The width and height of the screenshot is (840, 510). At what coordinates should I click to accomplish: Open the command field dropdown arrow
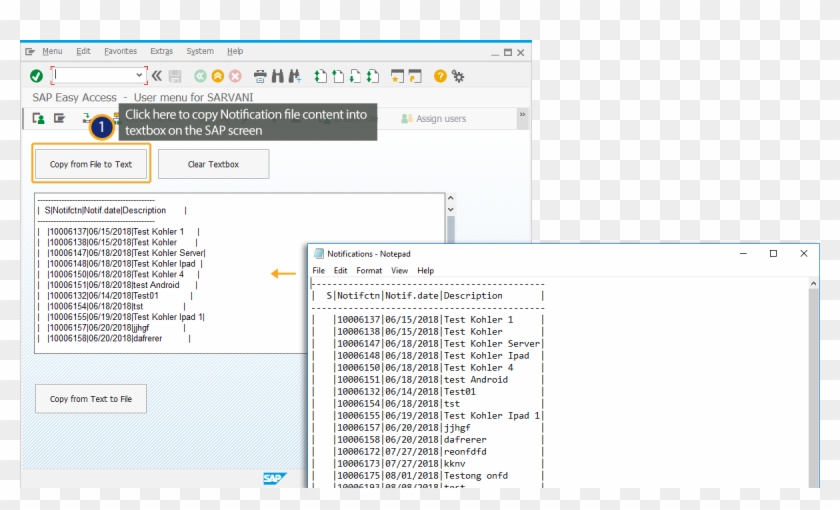pos(139,75)
